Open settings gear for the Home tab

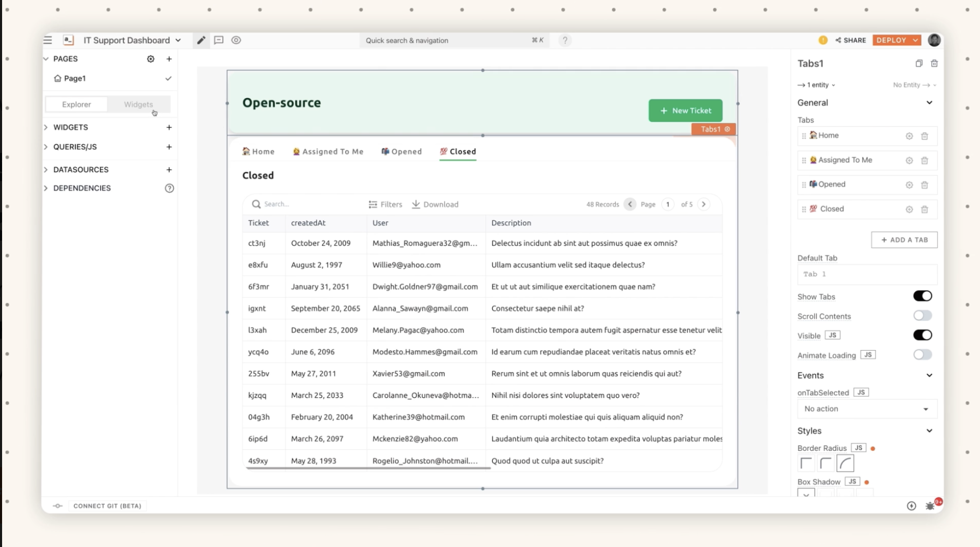point(910,136)
